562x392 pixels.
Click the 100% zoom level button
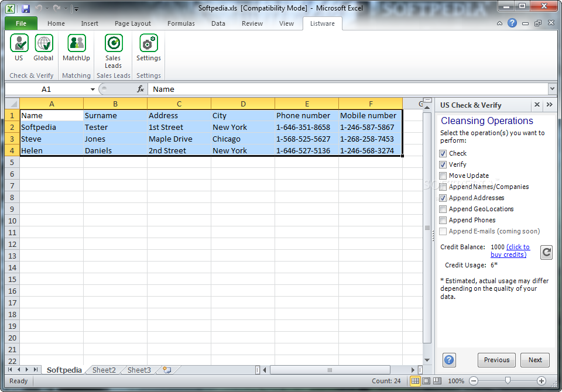click(x=456, y=381)
